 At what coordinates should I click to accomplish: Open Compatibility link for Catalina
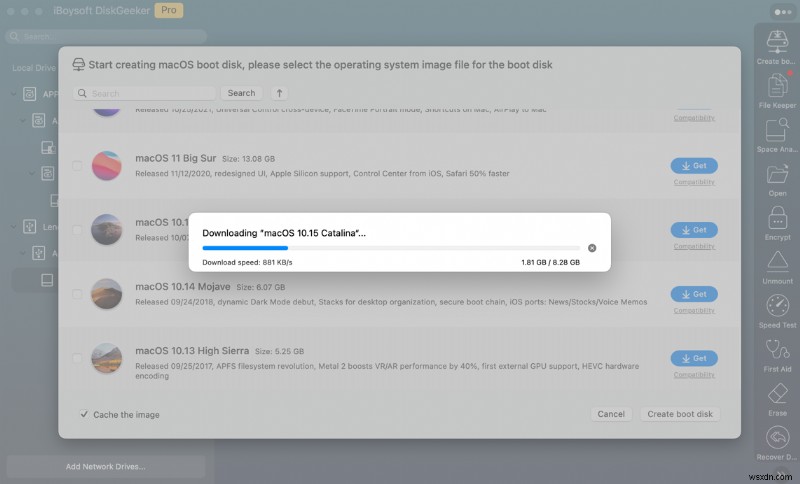(x=694, y=246)
